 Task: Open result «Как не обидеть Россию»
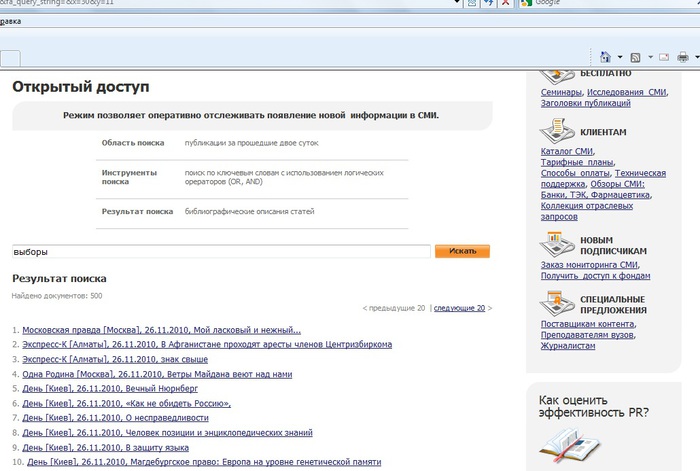[x=126, y=403]
